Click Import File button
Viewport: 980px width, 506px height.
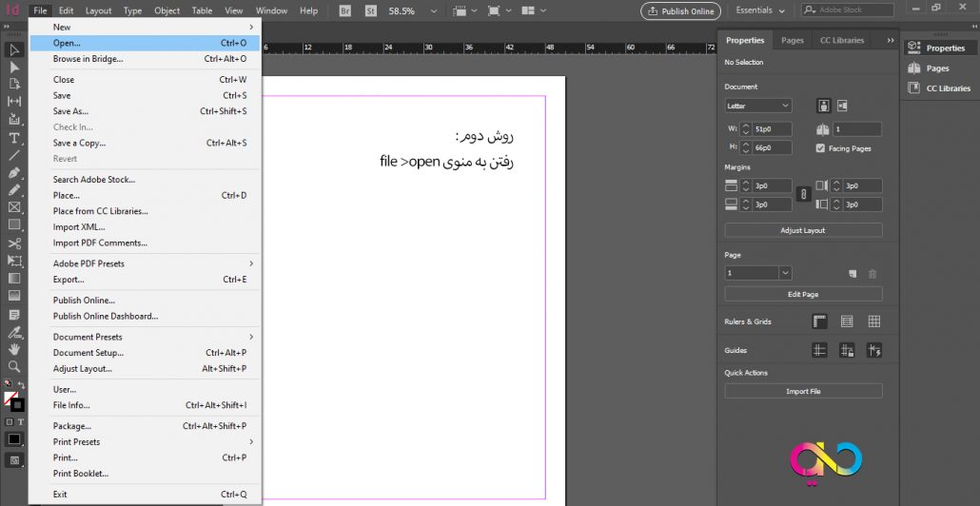[803, 391]
